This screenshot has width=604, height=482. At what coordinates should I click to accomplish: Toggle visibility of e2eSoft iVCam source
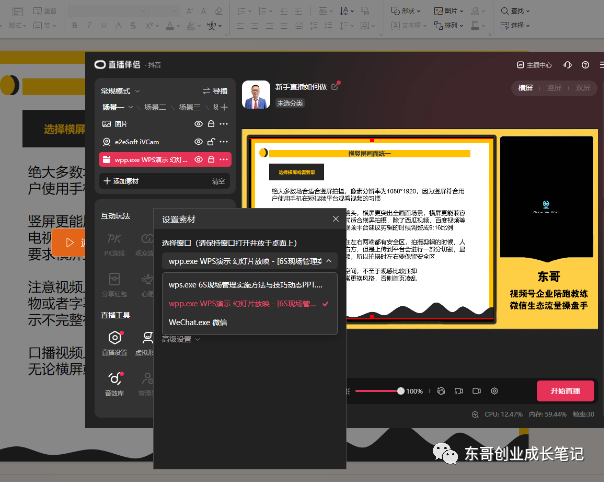[x=198, y=142]
